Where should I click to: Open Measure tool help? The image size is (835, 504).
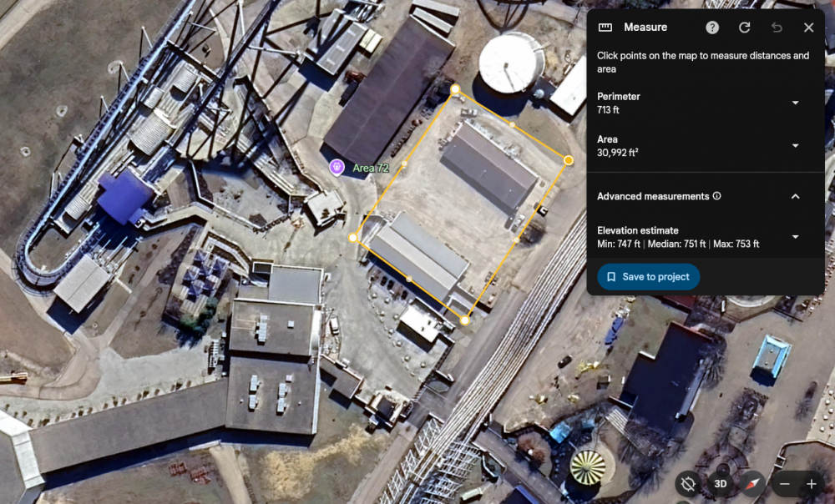(712, 28)
